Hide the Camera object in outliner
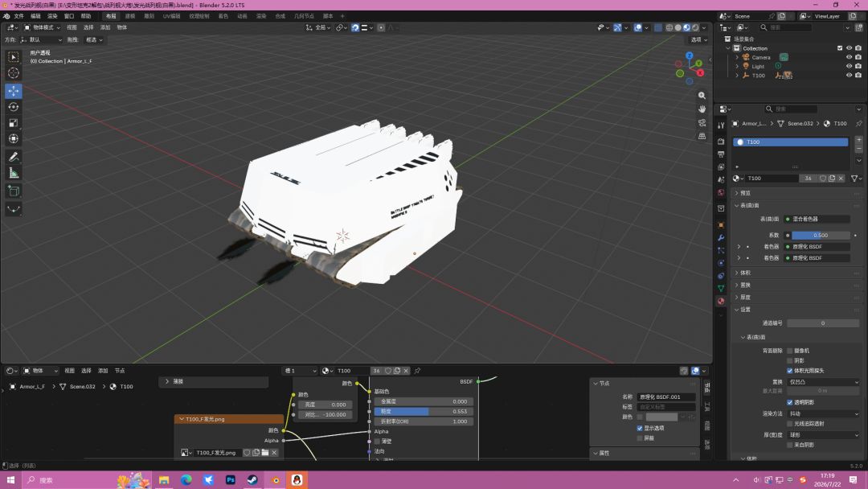The height and width of the screenshot is (489, 868). pos(849,57)
